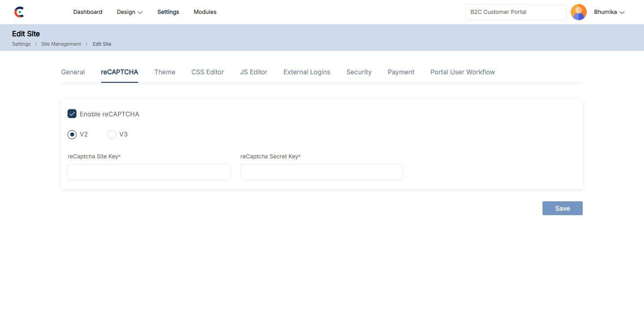Open the External Logins tab
The height and width of the screenshot is (327, 644).
[x=307, y=72]
